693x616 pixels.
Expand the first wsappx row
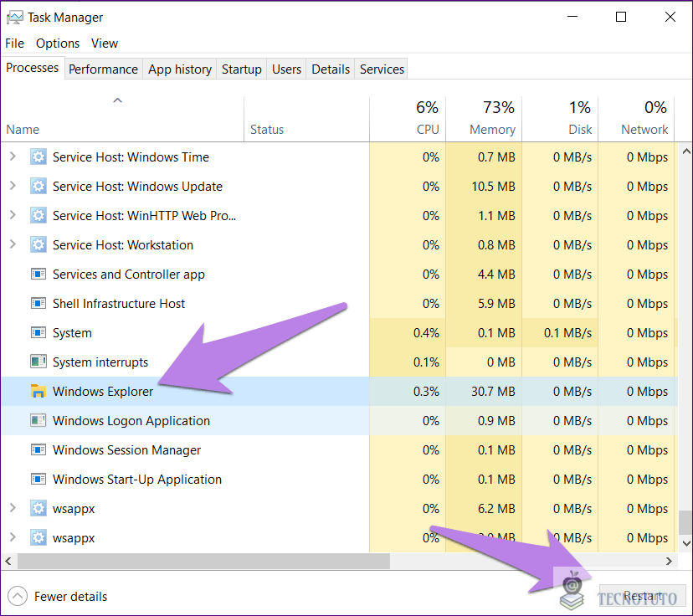click(13, 508)
